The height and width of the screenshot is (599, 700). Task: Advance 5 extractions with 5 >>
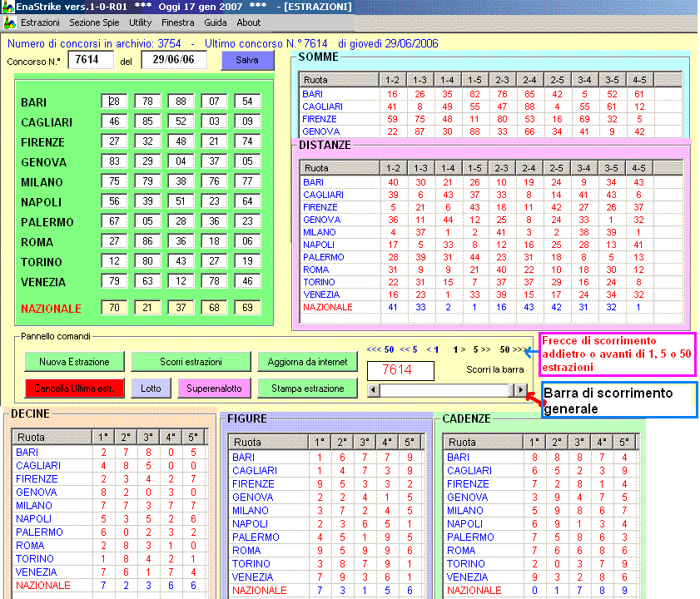point(482,349)
